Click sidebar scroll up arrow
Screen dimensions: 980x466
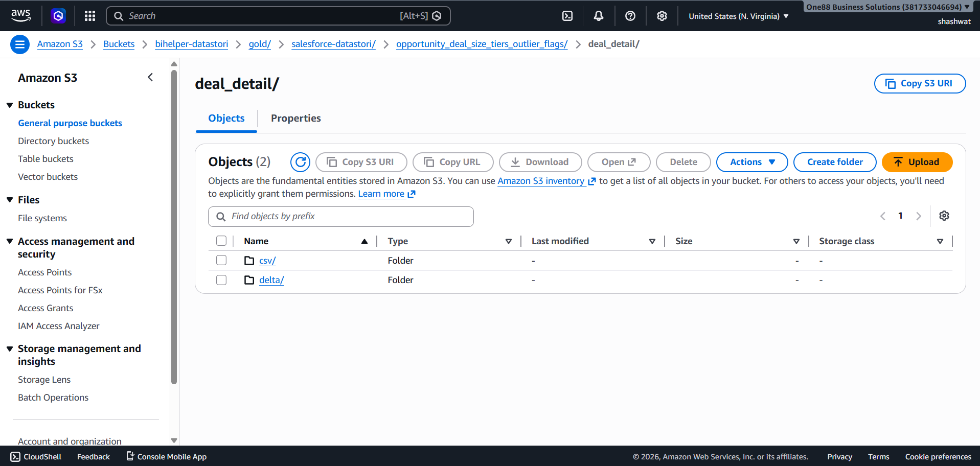coord(174,64)
